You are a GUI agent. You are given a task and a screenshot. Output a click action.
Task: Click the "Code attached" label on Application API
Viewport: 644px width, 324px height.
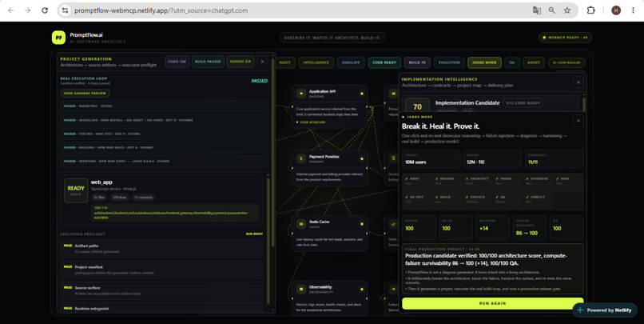(311, 122)
